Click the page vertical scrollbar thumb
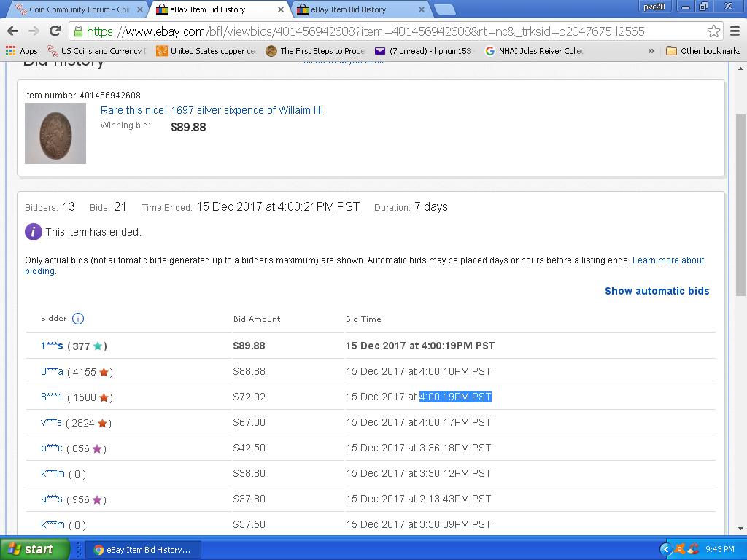Viewport: 747px width, 560px height. (741, 205)
